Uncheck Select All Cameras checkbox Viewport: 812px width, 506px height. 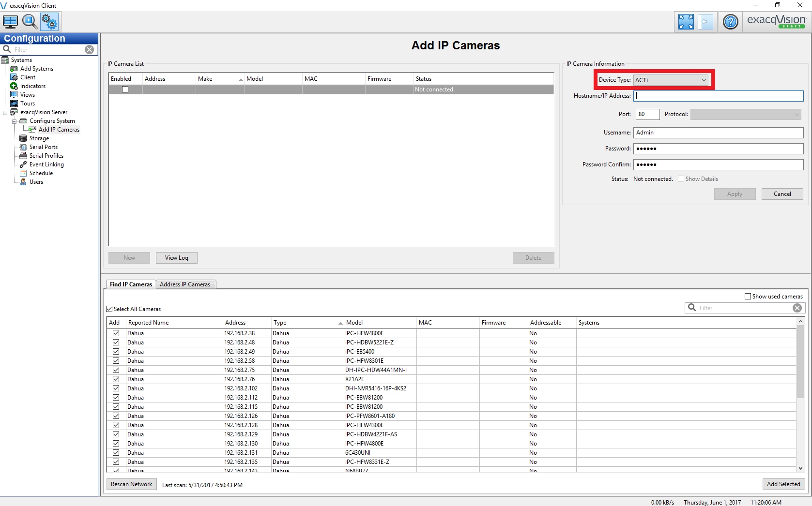[x=109, y=309]
